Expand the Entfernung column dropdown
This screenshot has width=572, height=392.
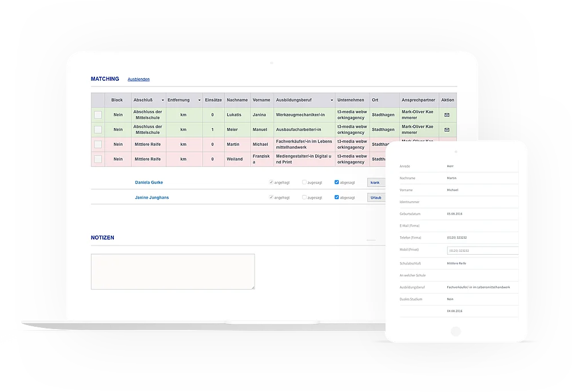coord(199,100)
